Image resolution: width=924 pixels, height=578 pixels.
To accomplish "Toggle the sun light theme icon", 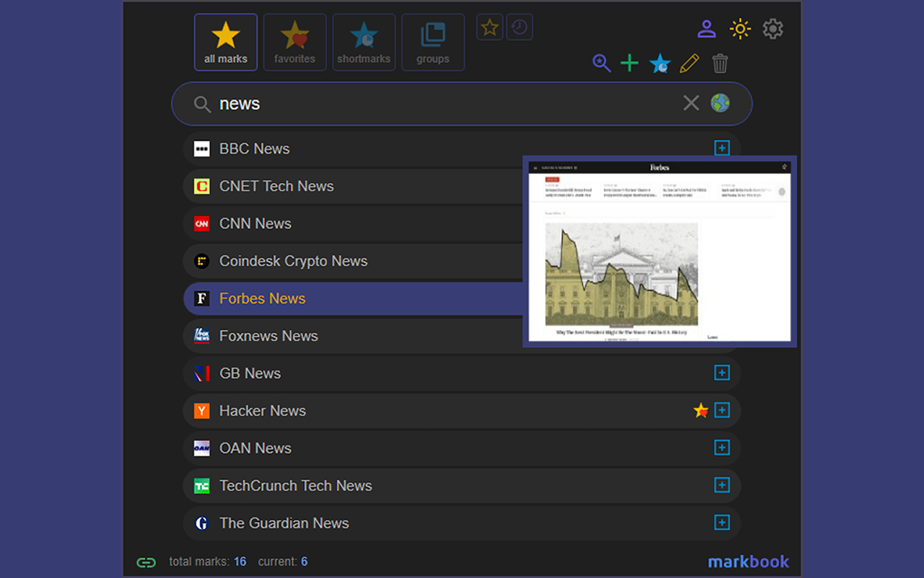I will 740,29.
